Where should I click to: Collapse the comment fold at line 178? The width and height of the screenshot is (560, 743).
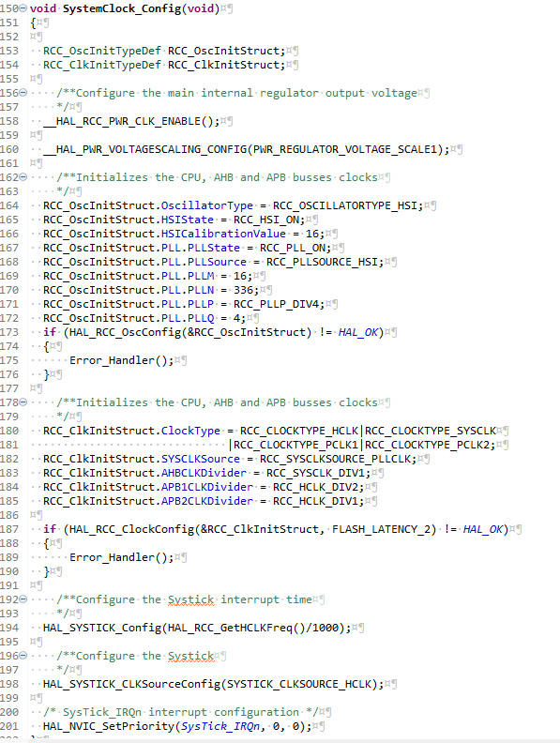tap(23, 402)
